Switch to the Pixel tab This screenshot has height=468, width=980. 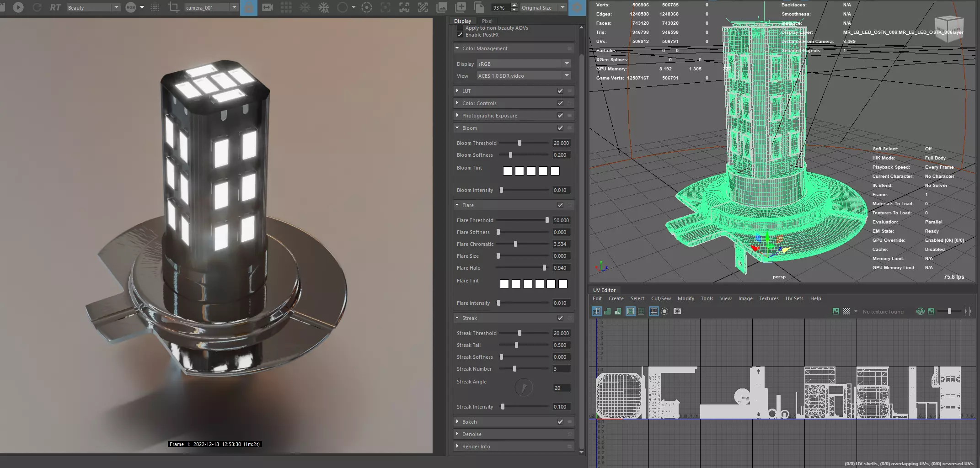[487, 21]
